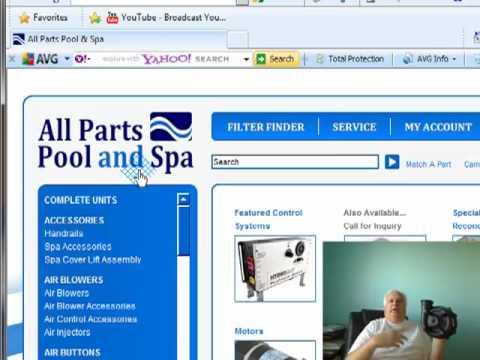Open the Air Injectors link
480x360 pixels.
(67, 332)
